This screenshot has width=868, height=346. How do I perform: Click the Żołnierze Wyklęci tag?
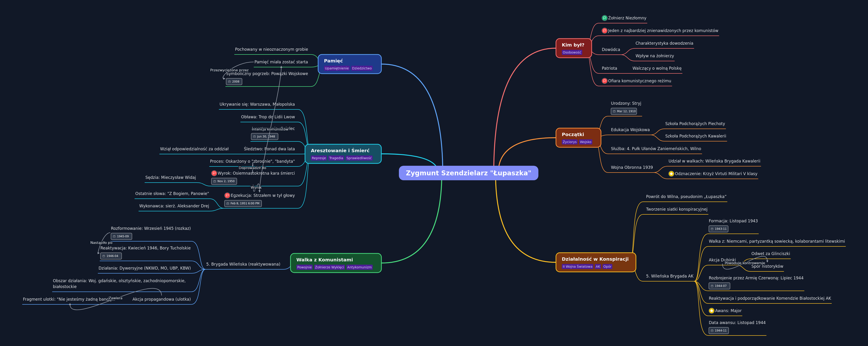click(329, 267)
